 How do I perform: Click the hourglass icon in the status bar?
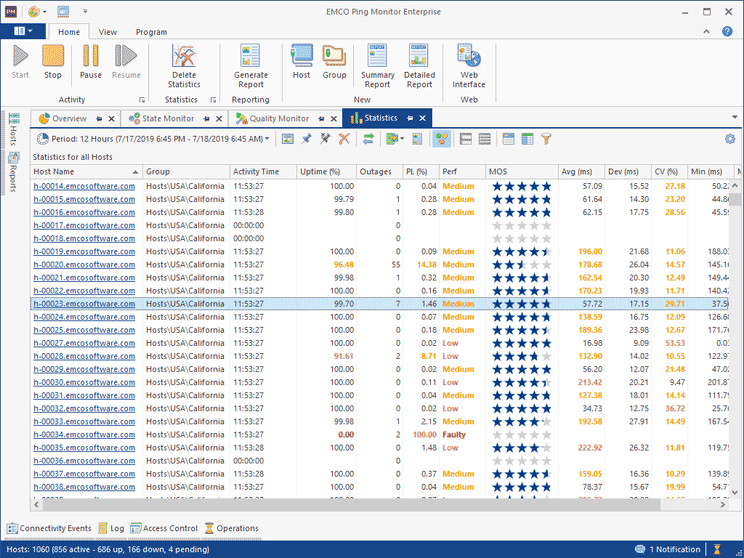click(x=717, y=549)
